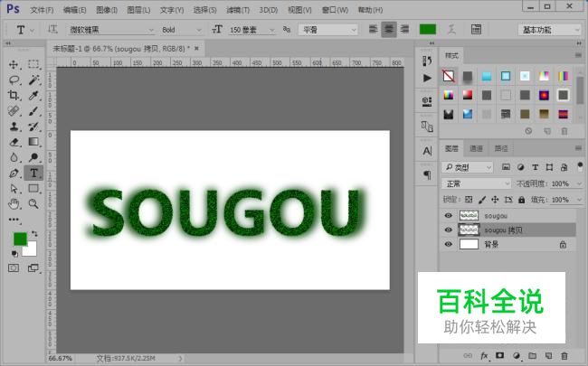This screenshot has height=366, width=588.
Task: Toggle lock image pixels
Action: coord(482,200)
